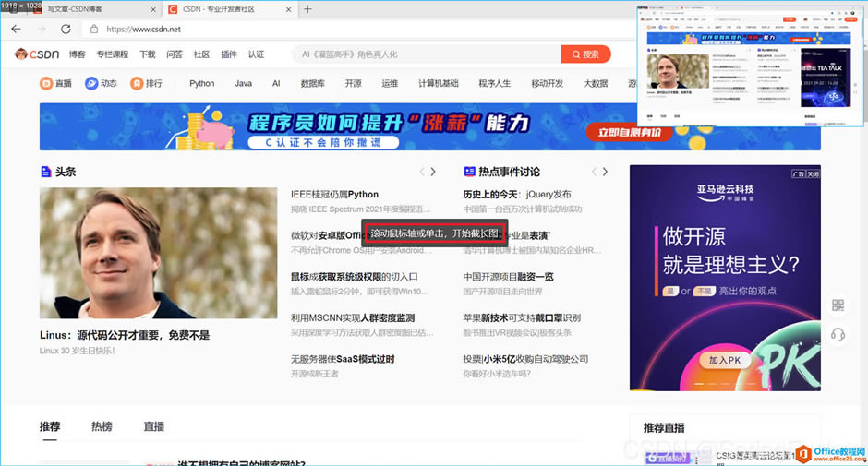Switch to CSDN-专业开发者社区 tab

coord(219,9)
